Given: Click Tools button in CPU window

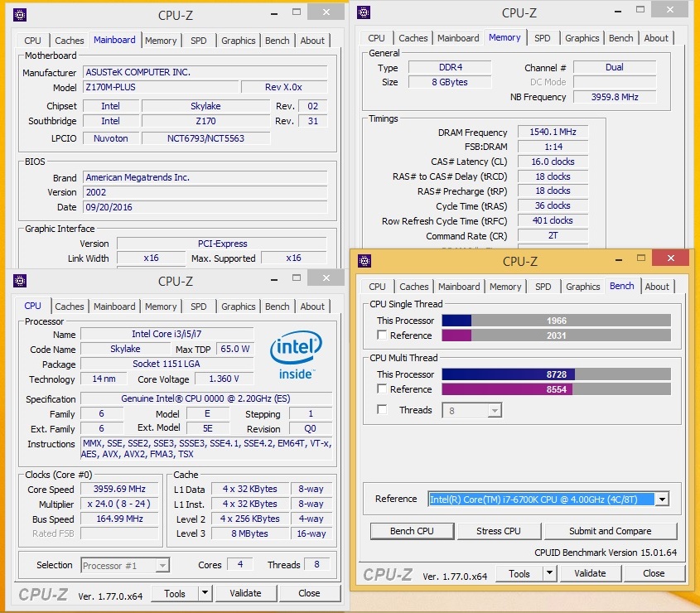Looking at the screenshot, I should pos(175,593).
